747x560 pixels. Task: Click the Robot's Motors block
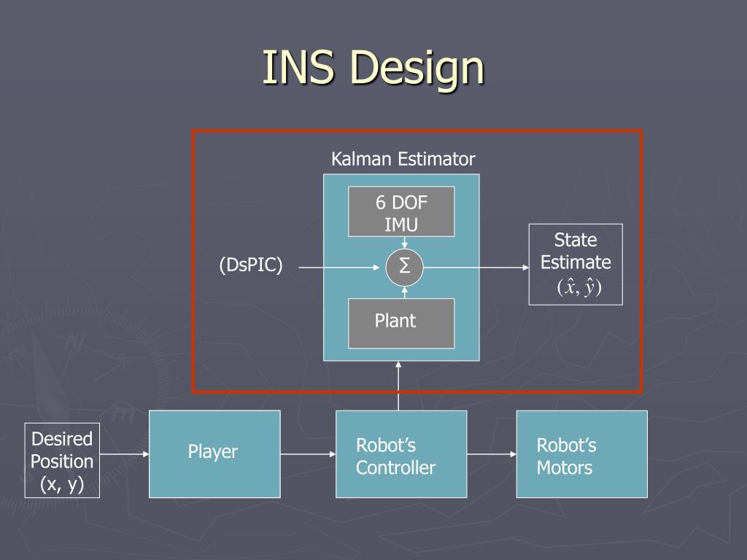click(x=581, y=454)
